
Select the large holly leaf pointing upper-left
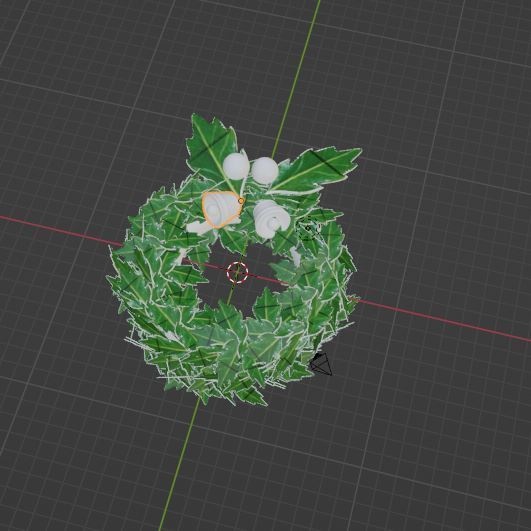click(x=212, y=146)
